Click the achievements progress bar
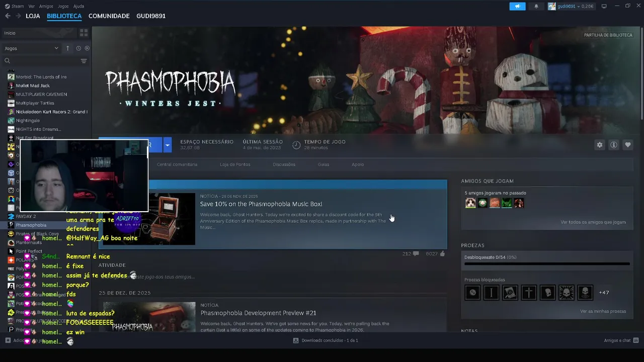The image size is (644, 362). [547, 263]
